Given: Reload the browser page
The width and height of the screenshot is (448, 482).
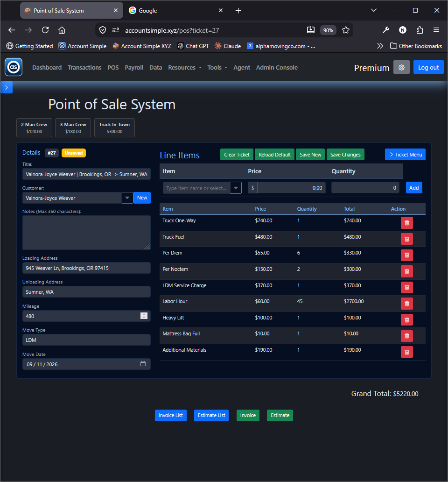Looking at the screenshot, I should click(x=45, y=30).
